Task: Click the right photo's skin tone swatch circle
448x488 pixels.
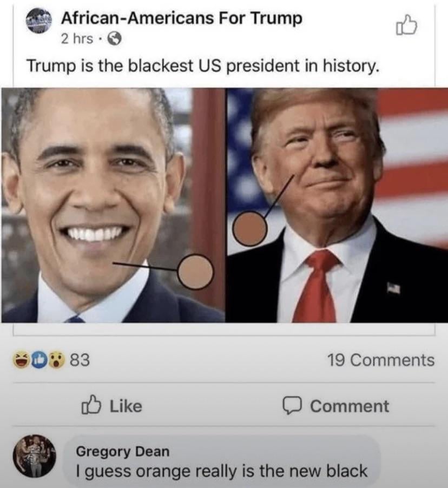Action: tap(249, 228)
